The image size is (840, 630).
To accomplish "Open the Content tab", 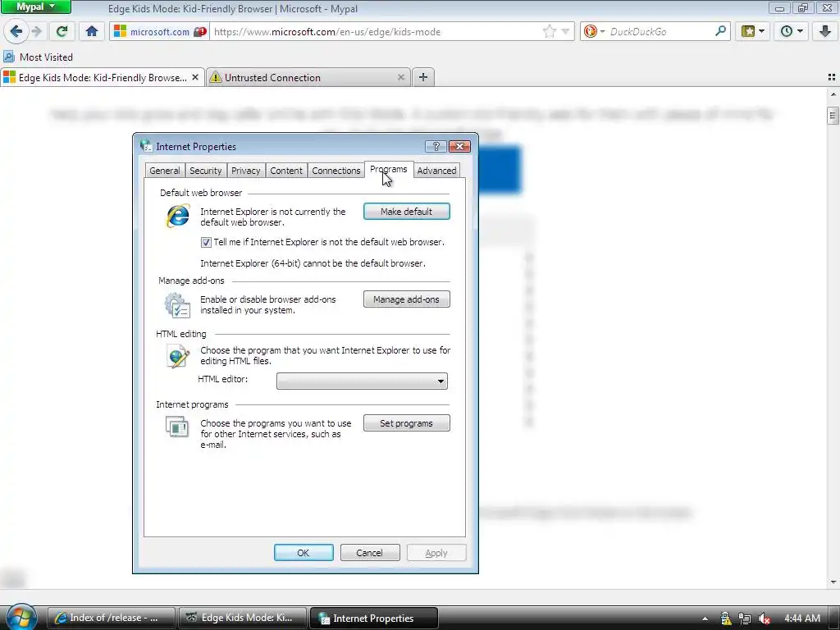I will tap(286, 171).
